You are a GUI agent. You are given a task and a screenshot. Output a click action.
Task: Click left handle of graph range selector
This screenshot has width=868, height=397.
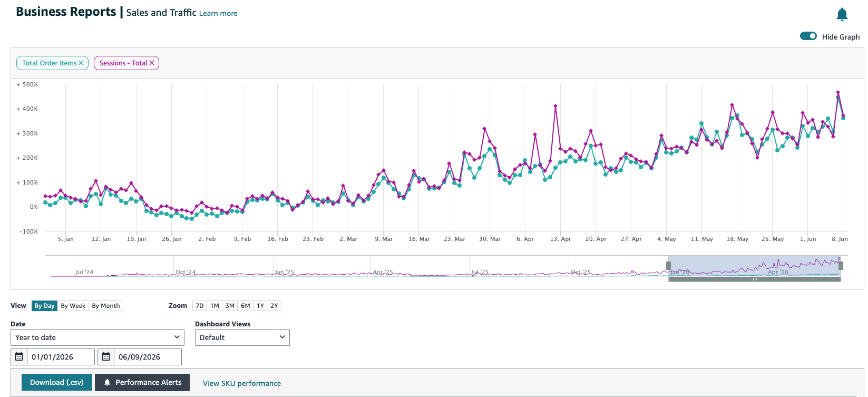(x=669, y=266)
